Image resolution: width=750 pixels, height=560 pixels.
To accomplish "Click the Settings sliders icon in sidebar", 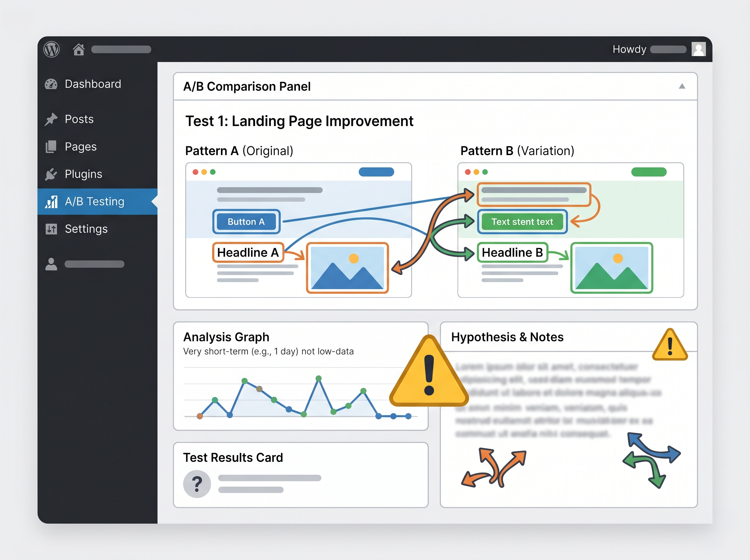I will point(51,229).
